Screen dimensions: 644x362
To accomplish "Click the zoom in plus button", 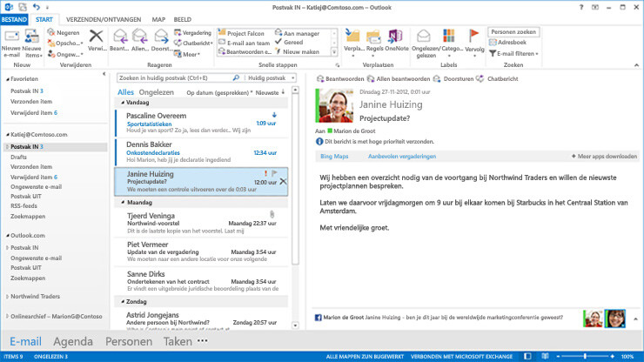I will point(613,356).
